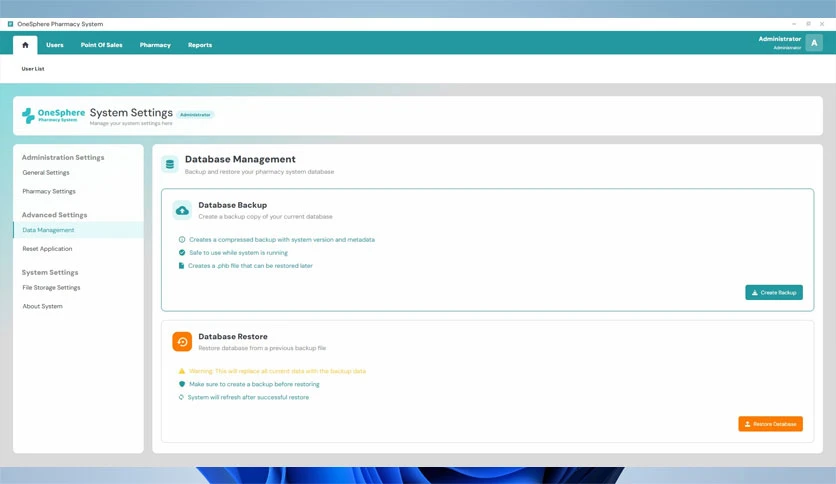Click 'Safe to use while system is running'
Screen dimensions: 836x484
click(x=238, y=253)
